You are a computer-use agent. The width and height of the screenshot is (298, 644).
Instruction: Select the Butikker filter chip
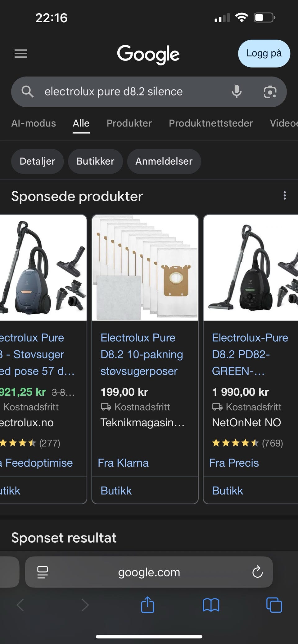tap(95, 161)
